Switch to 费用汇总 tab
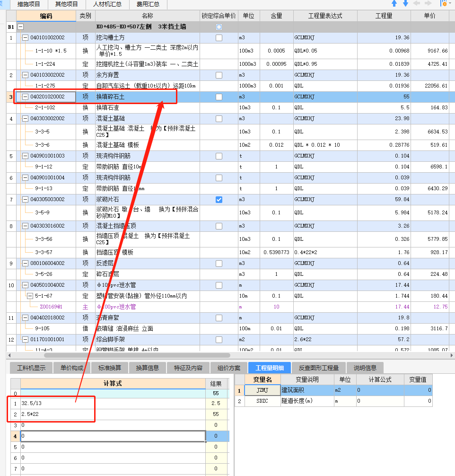Screen dimensions: 455x476 pos(148,4)
